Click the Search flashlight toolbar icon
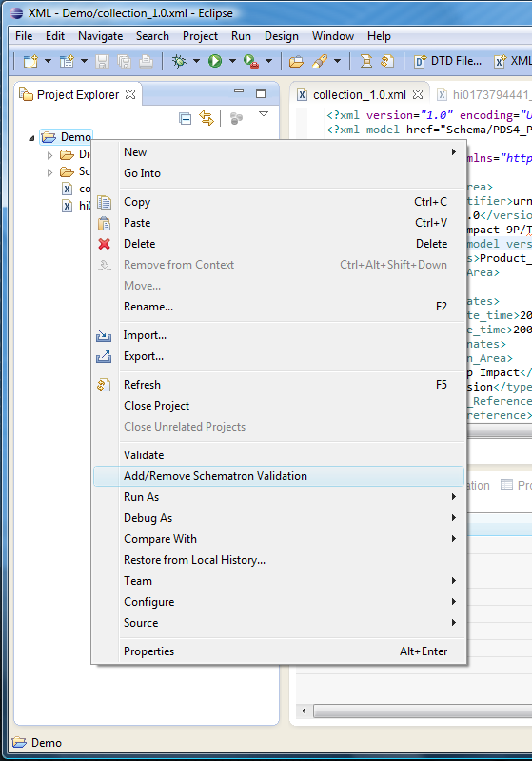532x761 pixels. click(x=320, y=61)
